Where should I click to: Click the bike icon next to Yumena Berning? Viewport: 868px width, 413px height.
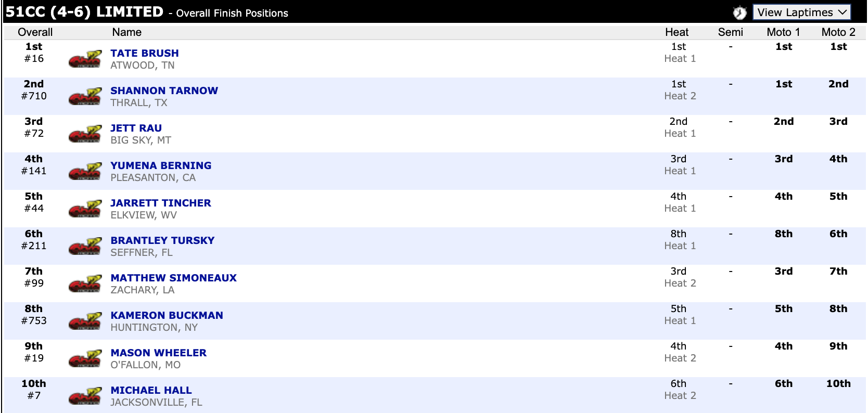click(x=85, y=172)
